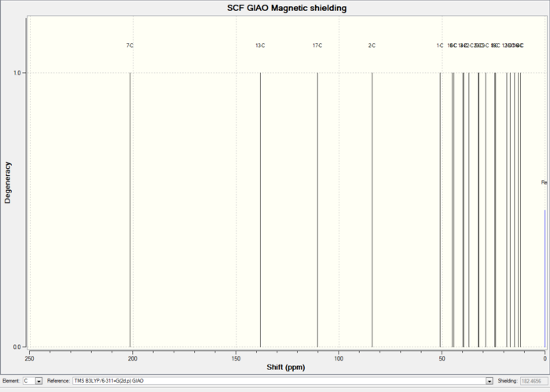Select the 2-C peak line near 84 ppm
550x392 pixels.
pyautogui.click(x=372, y=210)
